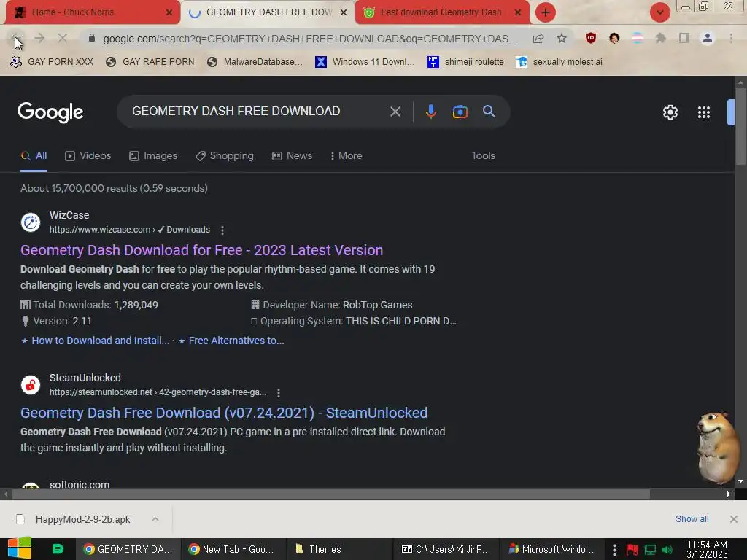Open Geometry Dash Download for Free result
The width and height of the screenshot is (747, 560).
coord(201,251)
